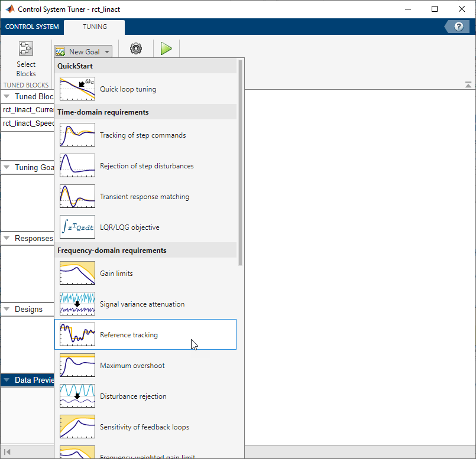Pick the LQR/LQG objective icon
This screenshot has height=459, width=476.
[77, 227]
